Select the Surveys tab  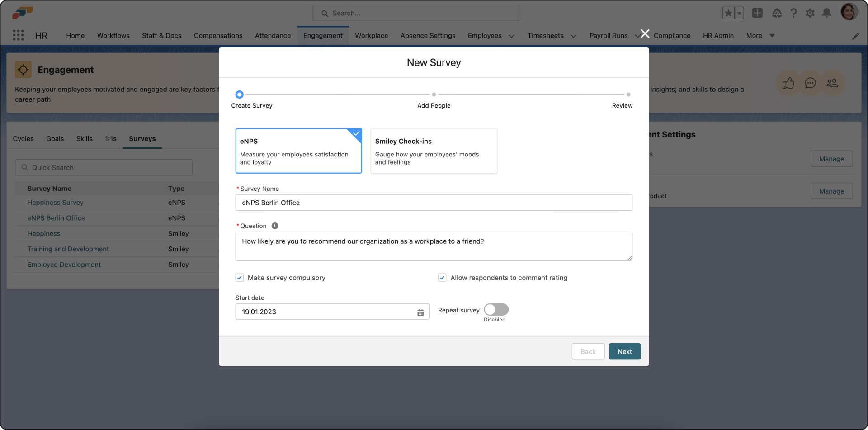tap(142, 139)
